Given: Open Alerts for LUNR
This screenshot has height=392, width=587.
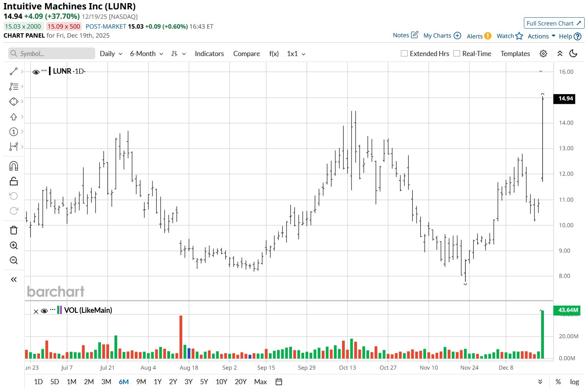Looking at the screenshot, I should pyautogui.click(x=479, y=36).
